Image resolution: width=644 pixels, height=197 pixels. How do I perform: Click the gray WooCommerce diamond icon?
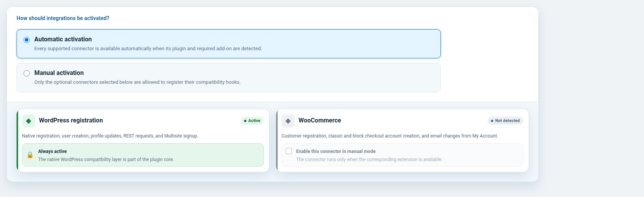pos(288,121)
